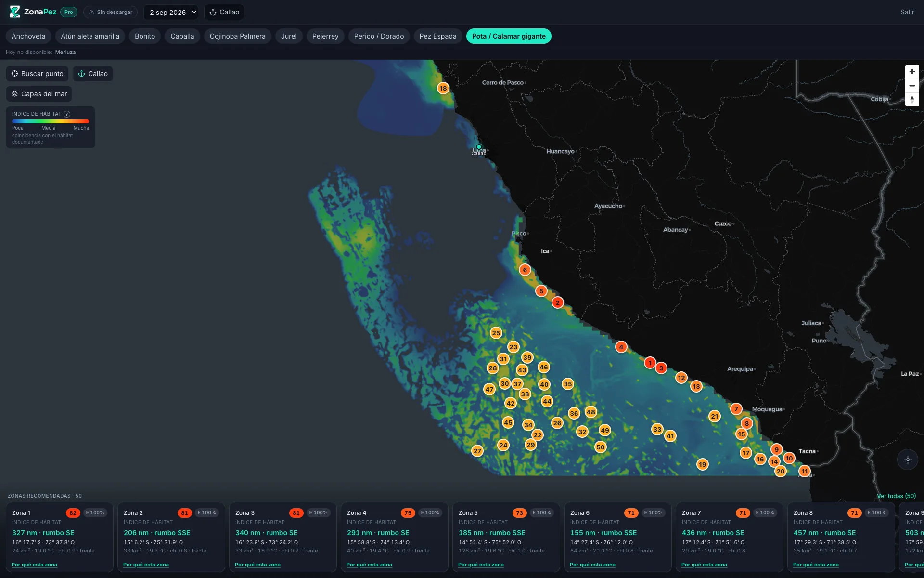Click Salir to log out
The width and height of the screenshot is (924, 578).
907,12
